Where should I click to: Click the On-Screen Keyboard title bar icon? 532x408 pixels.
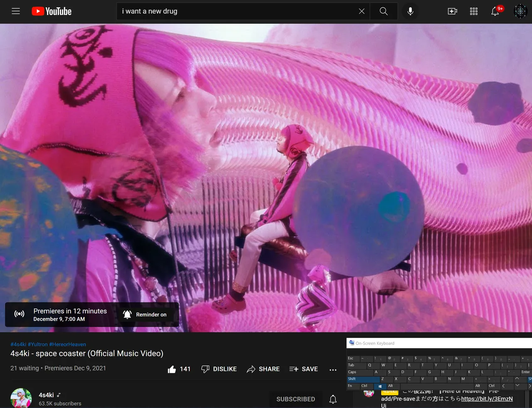click(x=352, y=343)
